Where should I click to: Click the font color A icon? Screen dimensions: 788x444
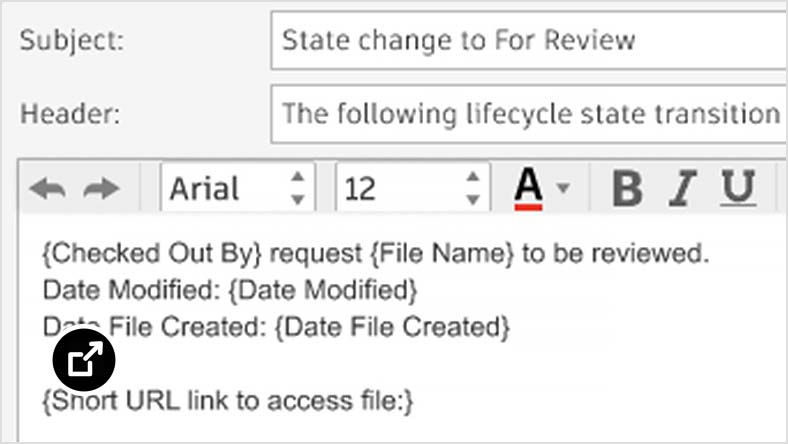[528, 189]
